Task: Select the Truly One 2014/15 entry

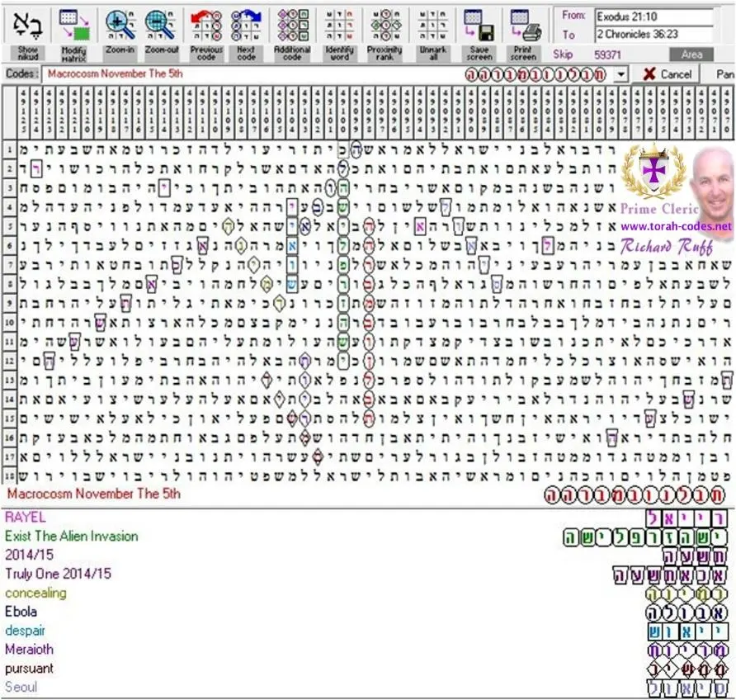Action: pos(59,574)
